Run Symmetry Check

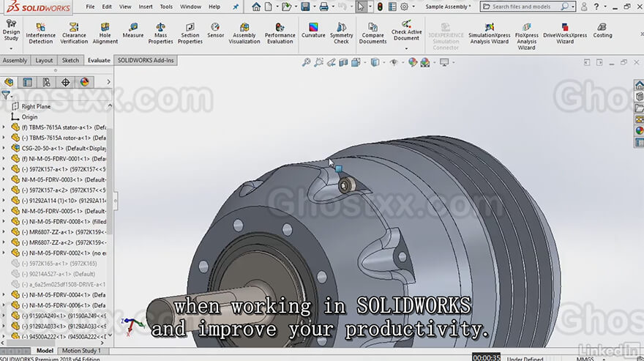(341, 34)
